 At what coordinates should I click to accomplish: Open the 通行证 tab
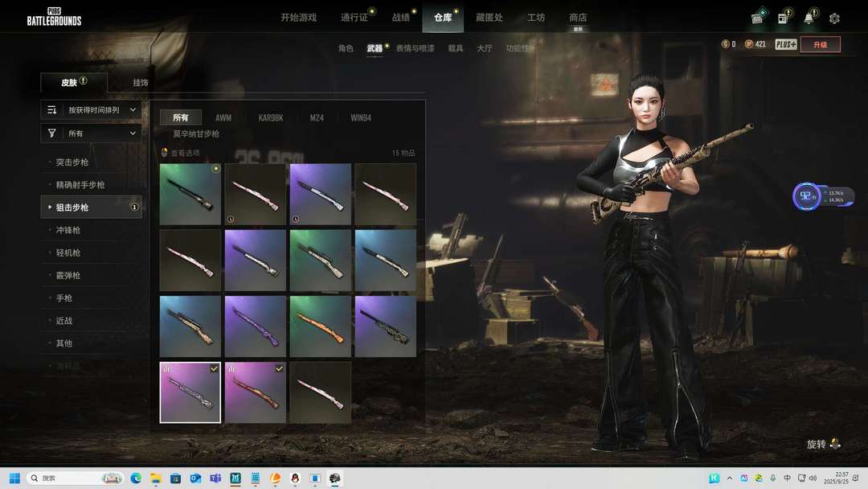pyautogui.click(x=354, y=18)
